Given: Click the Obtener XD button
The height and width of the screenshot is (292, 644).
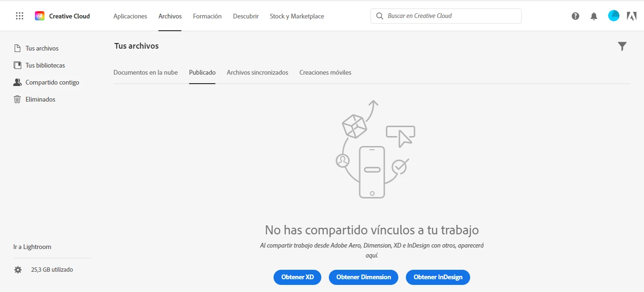Looking at the screenshot, I should (x=297, y=277).
